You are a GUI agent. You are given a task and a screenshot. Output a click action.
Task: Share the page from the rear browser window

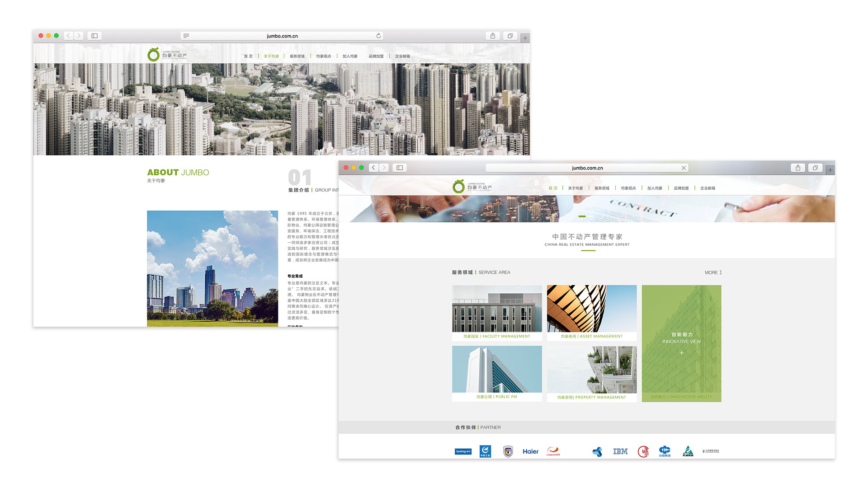[x=493, y=36]
